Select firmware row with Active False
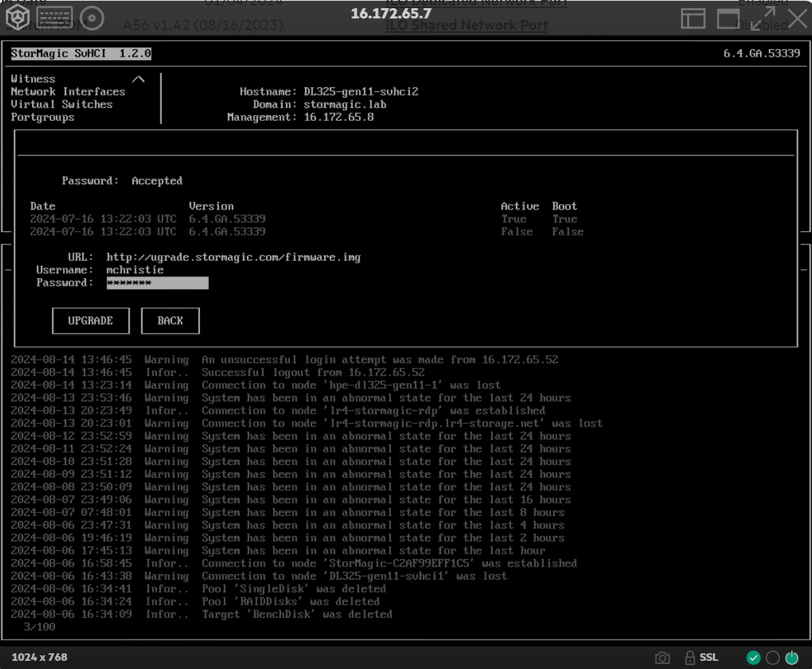 [x=306, y=231]
